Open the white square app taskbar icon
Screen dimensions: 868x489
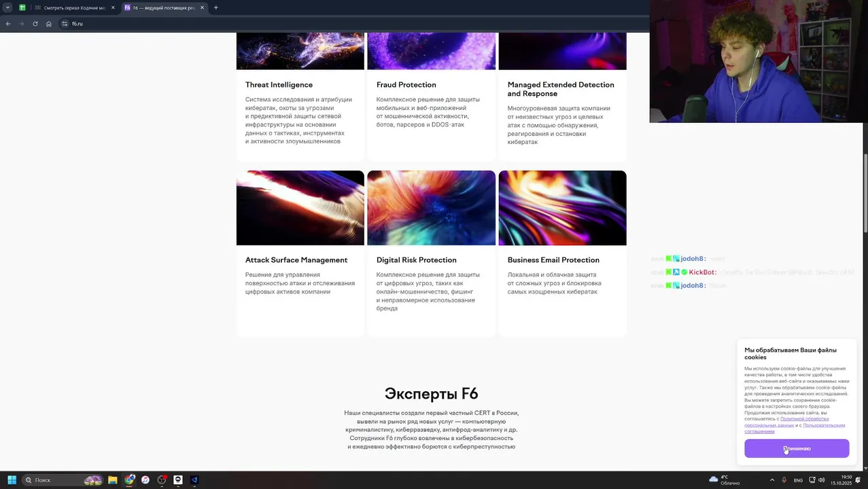point(178,480)
